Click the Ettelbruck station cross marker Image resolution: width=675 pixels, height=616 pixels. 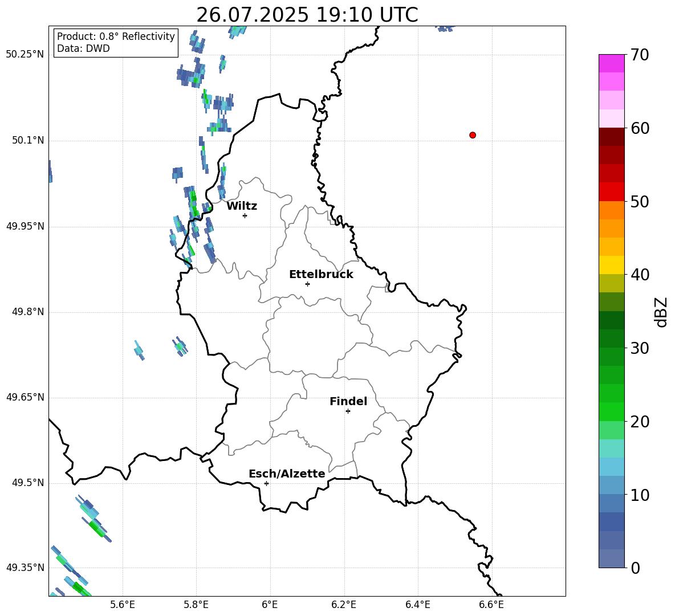coord(307,284)
